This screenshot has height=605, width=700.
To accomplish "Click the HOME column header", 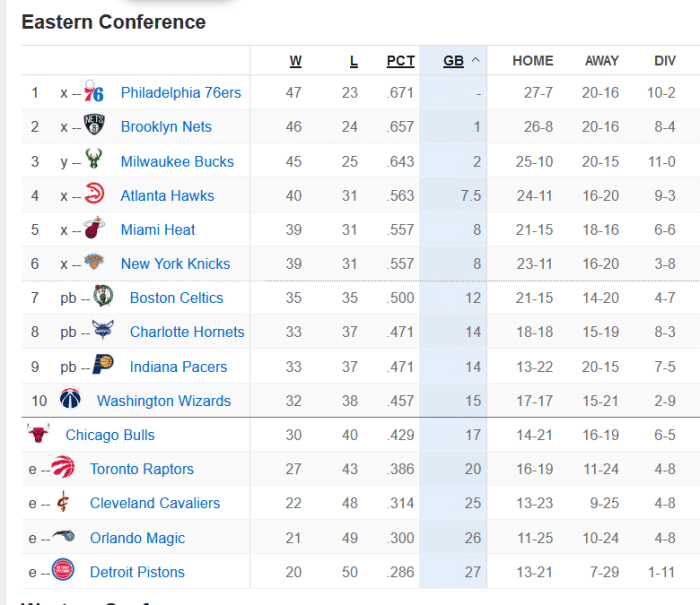I will click(x=532, y=61).
